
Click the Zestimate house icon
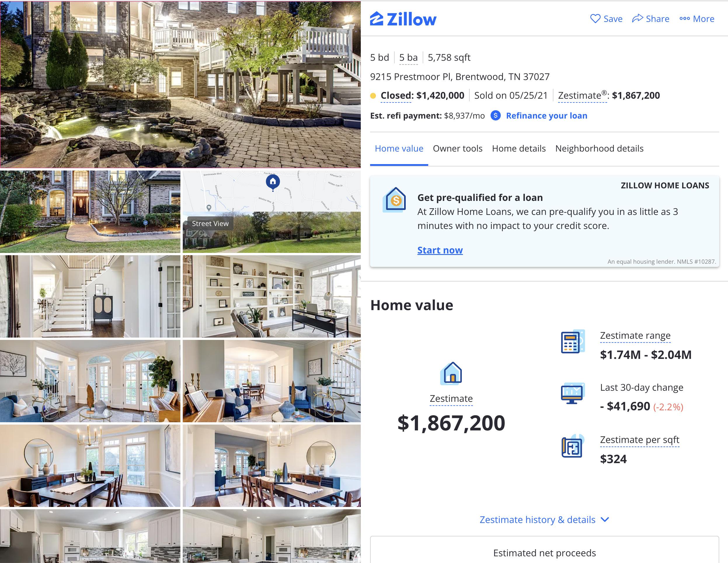[451, 373]
